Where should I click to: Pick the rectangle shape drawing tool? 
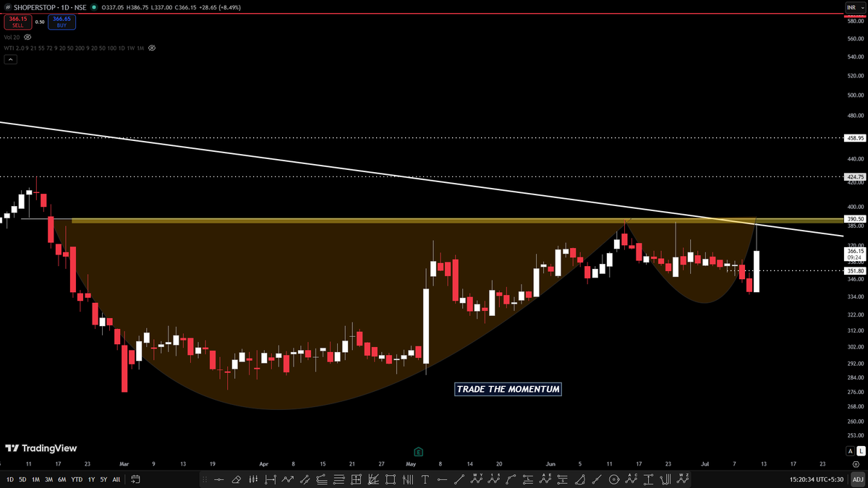pyautogui.click(x=391, y=479)
